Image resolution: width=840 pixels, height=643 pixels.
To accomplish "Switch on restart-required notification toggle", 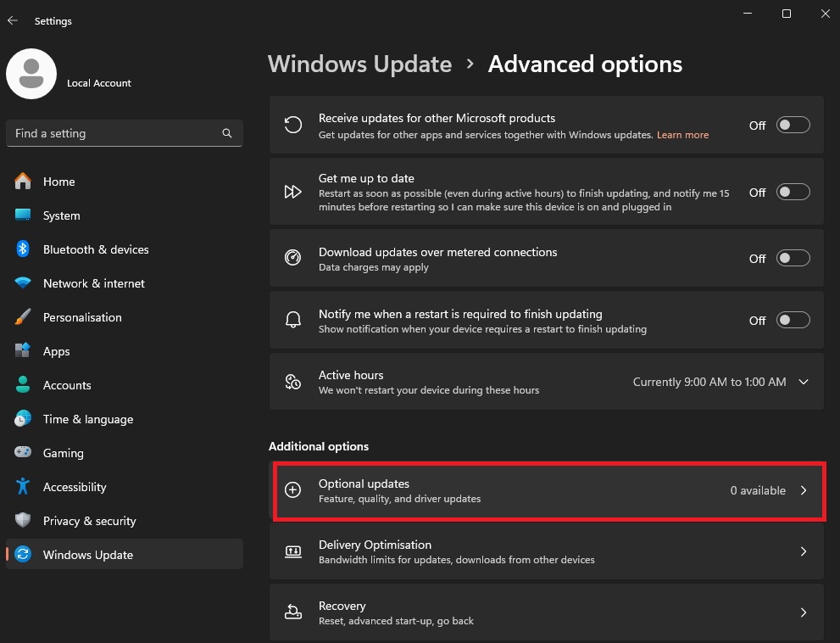I will pos(793,321).
